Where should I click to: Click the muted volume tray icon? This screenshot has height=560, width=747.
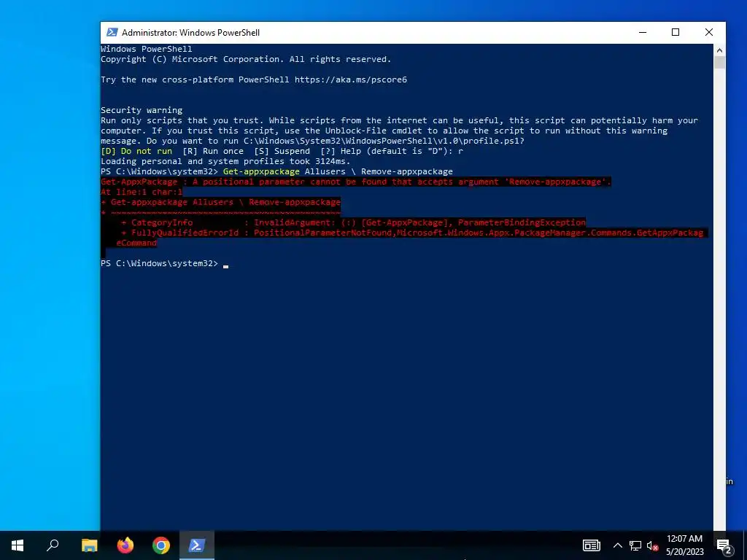tap(653, 545)
